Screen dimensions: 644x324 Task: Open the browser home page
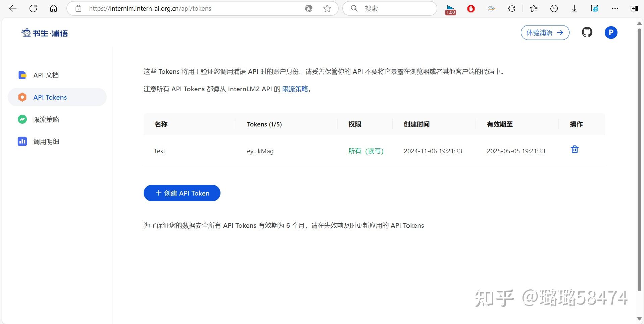click(53, 8)
